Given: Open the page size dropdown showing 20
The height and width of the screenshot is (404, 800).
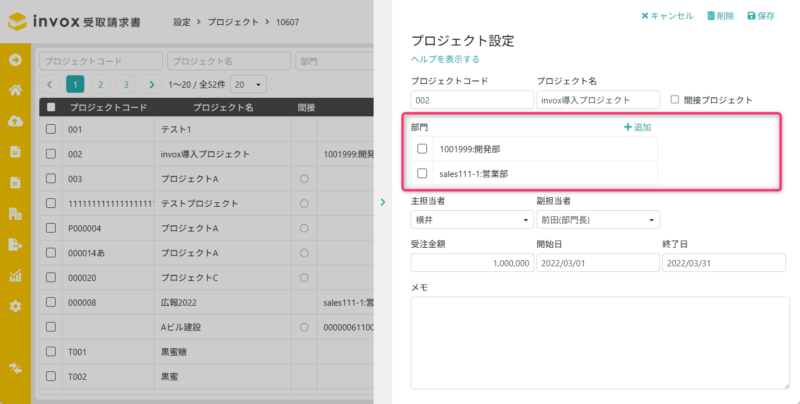Looking at the screenshot, I should (x=247, y=85).
